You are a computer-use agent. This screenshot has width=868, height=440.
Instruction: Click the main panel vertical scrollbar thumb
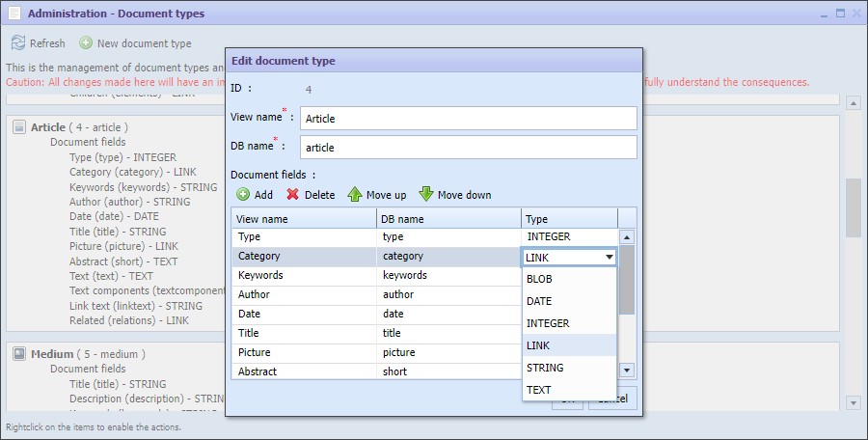853,207
